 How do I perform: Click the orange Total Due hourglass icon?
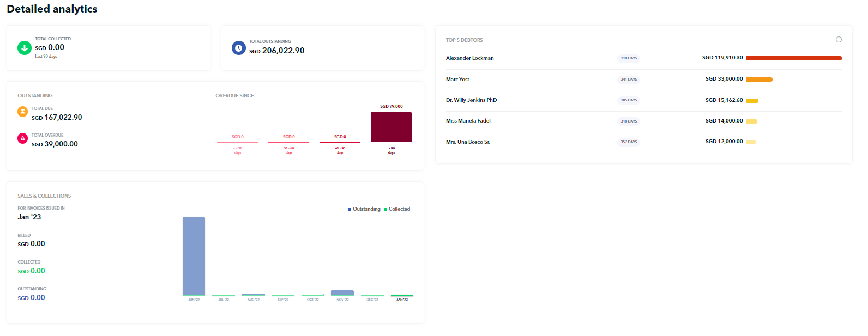(x=23, y=112)
